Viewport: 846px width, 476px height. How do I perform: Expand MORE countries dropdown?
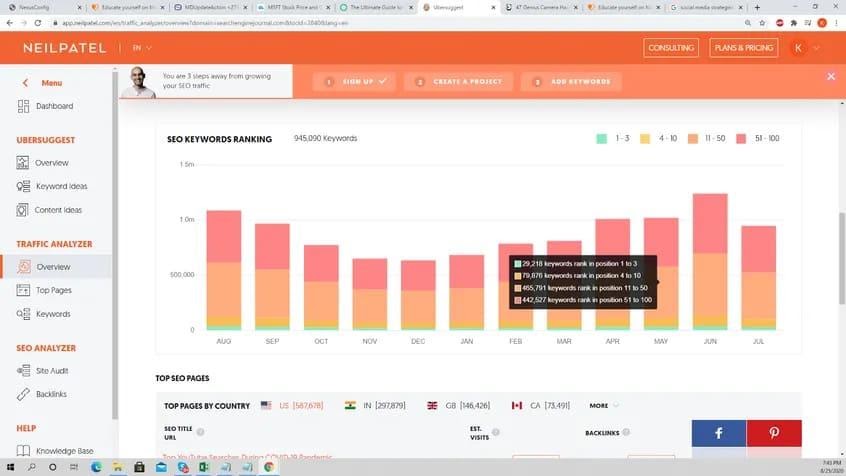click(604, 405)
